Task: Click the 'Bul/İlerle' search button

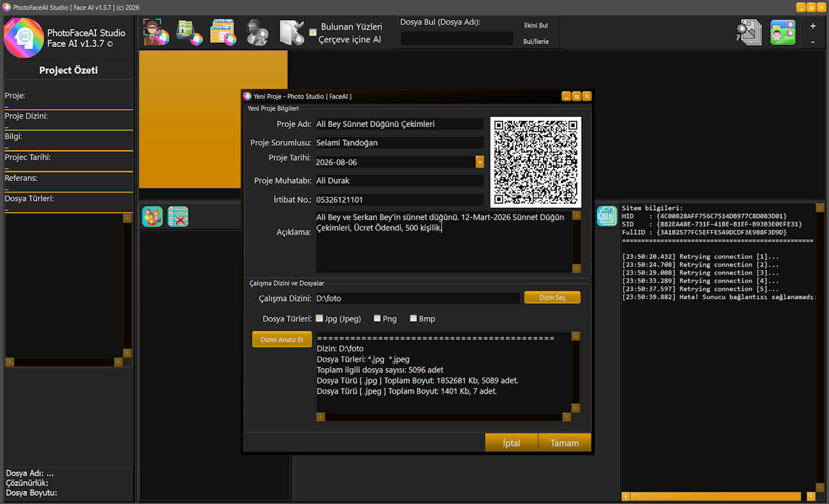Action: point(536,41)
